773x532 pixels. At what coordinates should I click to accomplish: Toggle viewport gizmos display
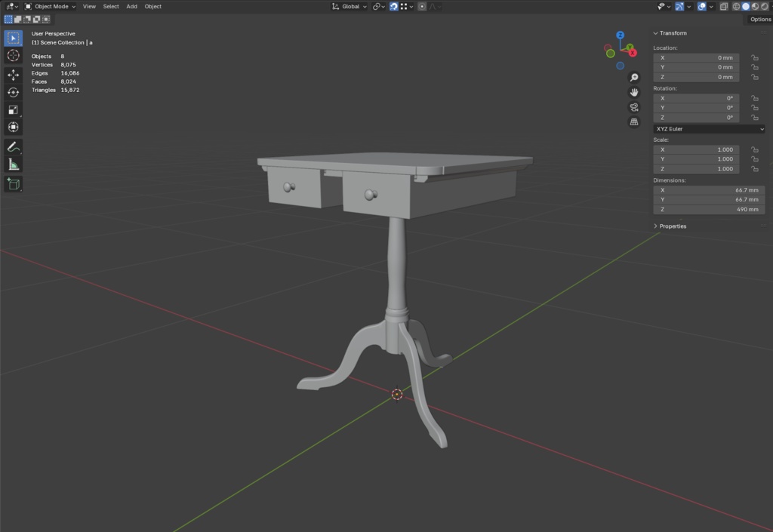679,6
